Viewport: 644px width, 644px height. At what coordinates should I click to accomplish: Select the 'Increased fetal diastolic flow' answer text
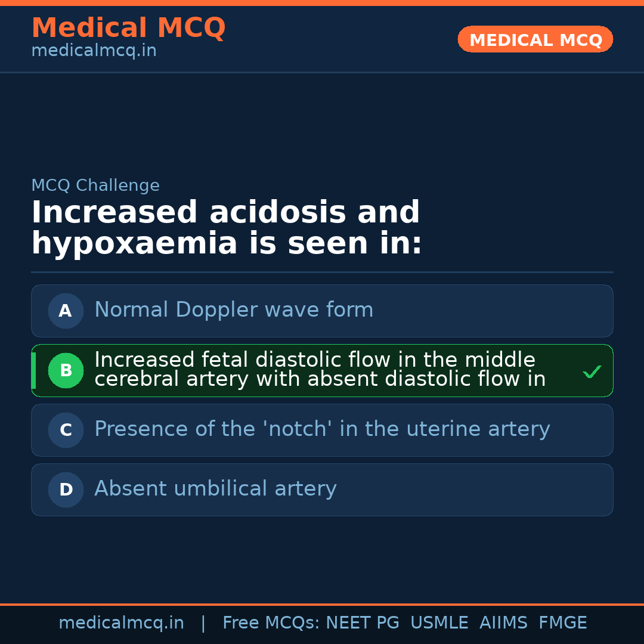[x=320, y=370]
